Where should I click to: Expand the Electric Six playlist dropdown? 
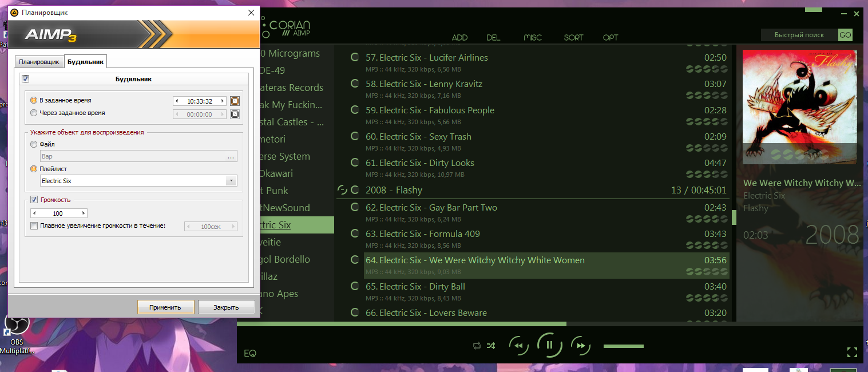(x=231, y=181)
